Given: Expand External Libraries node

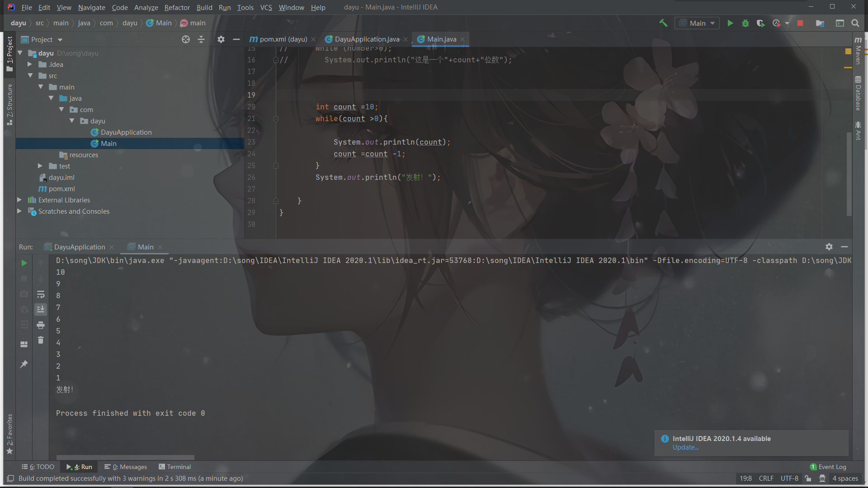Looking at the screenshot, I should pyautogui.click(x=19, y=200).
